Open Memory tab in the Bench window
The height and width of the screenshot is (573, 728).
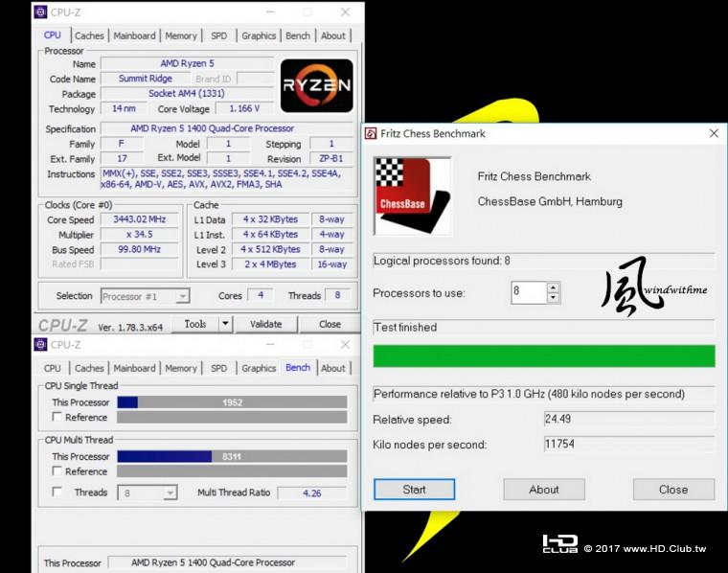coord(181,368)
